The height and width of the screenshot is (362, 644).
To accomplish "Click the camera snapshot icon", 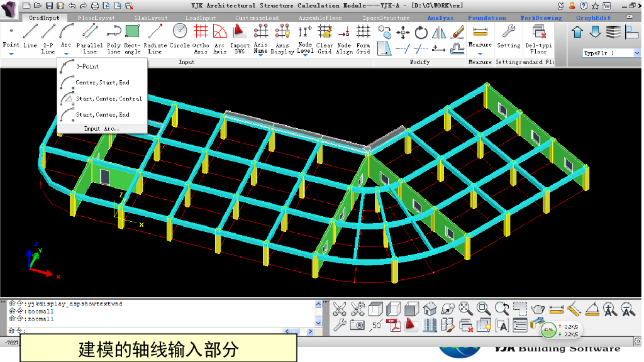I will 357,325.
